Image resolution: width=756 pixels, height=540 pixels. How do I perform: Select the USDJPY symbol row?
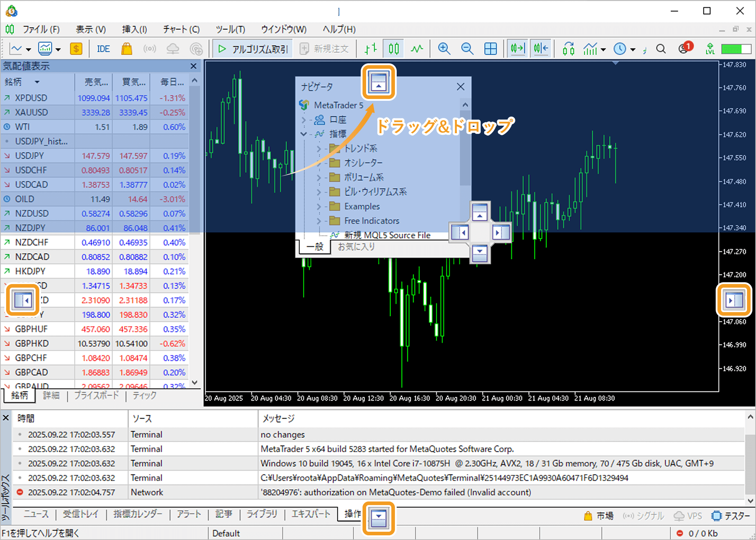click(30, 156)
